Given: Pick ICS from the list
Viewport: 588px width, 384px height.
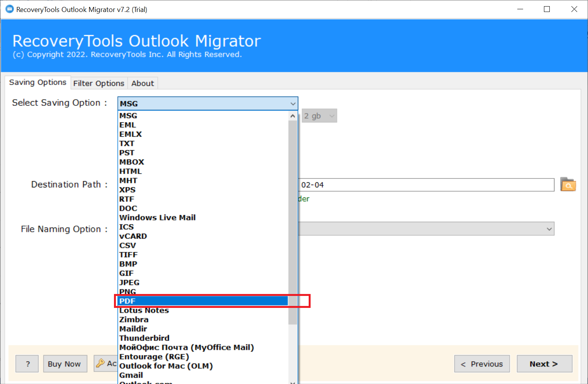Looking at the screenshot, I should pyautogui.click(x=203, y=227).
